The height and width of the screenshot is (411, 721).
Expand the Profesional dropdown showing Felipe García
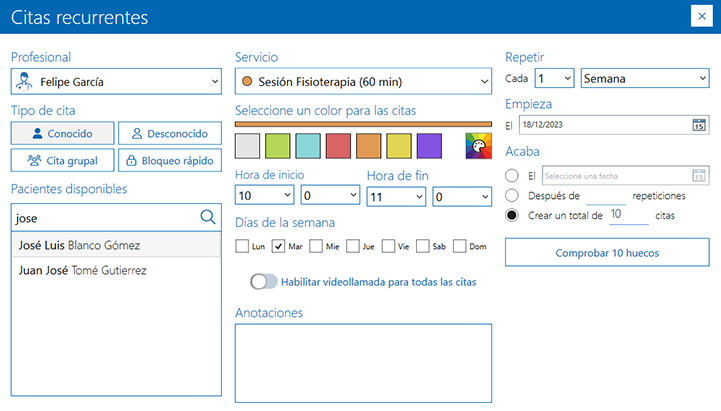pyautogui.click(x=116, y=81)
